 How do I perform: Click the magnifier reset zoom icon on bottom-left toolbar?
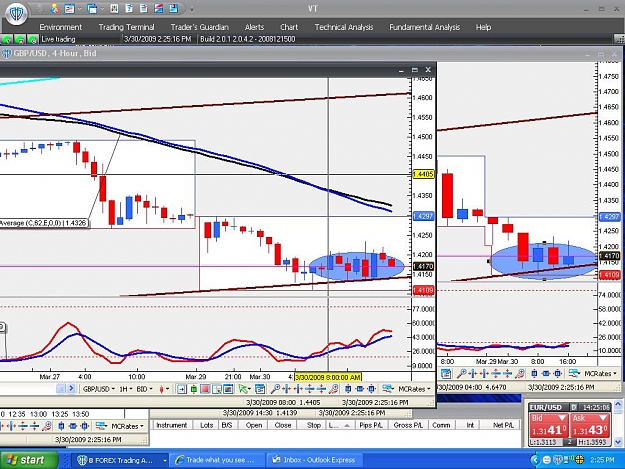click(47, 426)
